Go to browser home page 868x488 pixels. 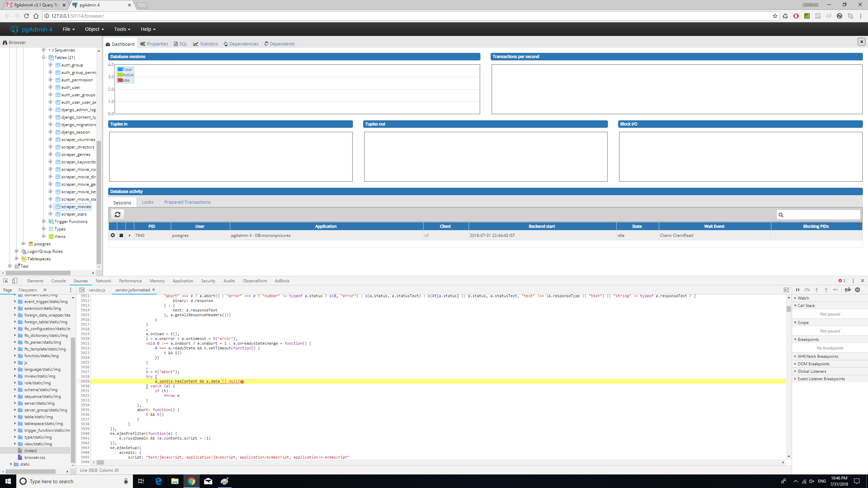[36, 16]
